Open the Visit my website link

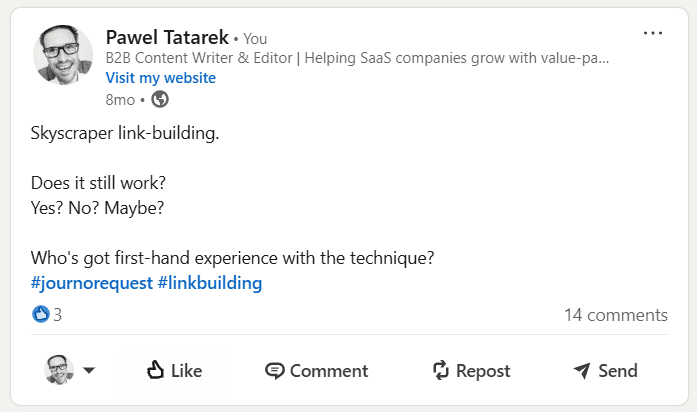(x=160, y=78)
